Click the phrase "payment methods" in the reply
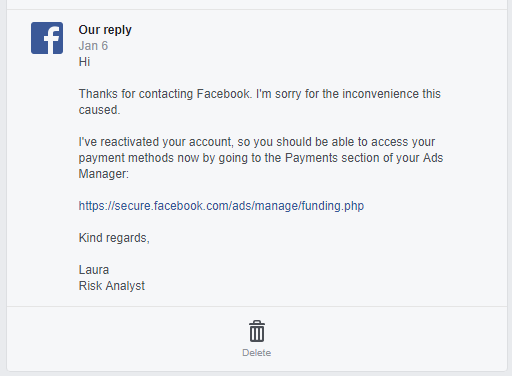The image size is (512, 376). (x=126, y=158)
